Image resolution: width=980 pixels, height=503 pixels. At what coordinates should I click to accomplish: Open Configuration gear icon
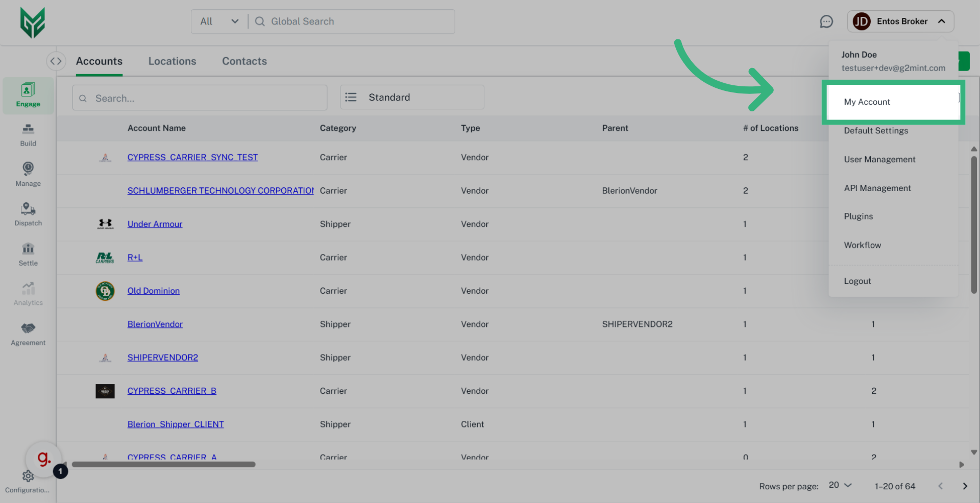[x=28, y=476]
